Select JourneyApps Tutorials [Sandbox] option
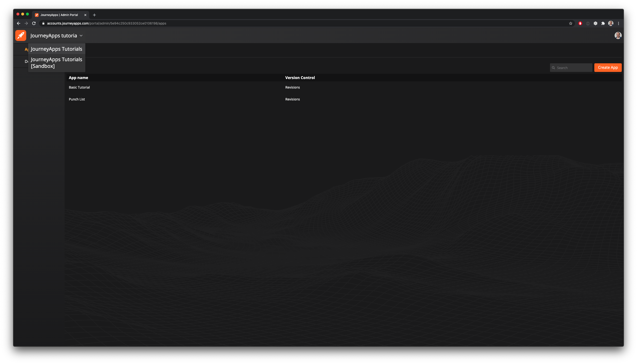 57,63
